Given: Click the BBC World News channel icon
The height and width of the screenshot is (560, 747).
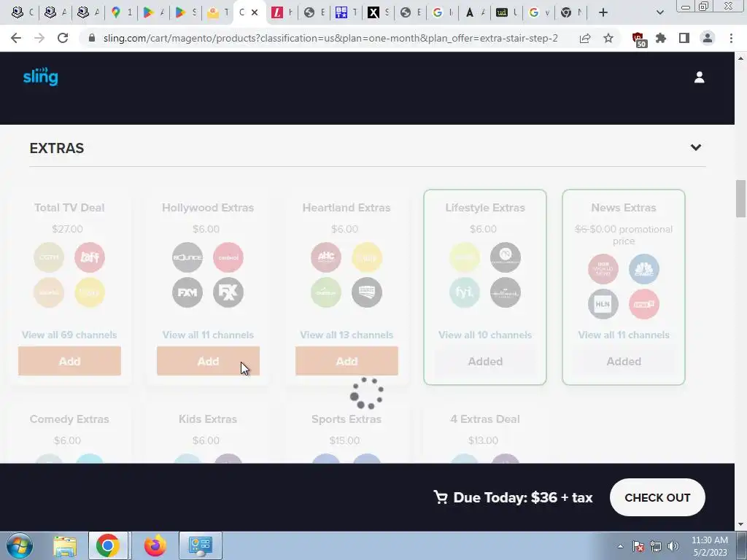Looking at the screenshot, I should pyautogui.click(x=603, y=268).
